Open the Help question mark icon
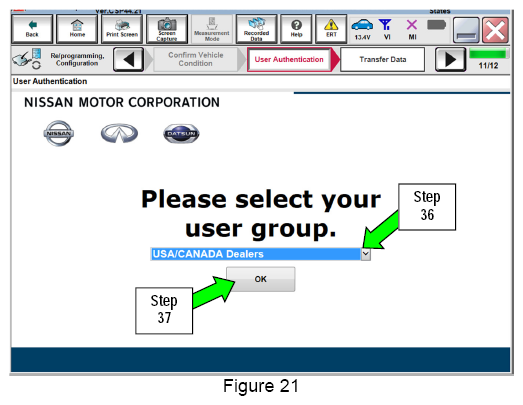The width and height of the screenshot is (523, 405). tap(296, 29)
